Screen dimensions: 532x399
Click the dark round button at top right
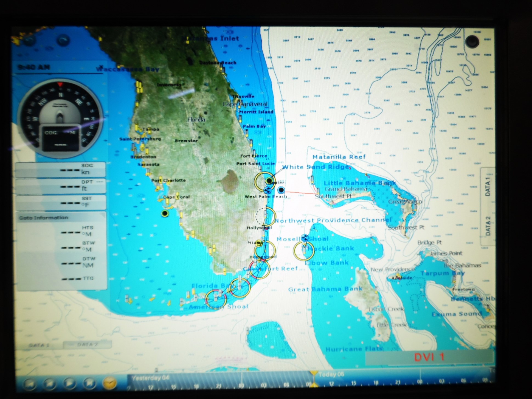[472, 42]
